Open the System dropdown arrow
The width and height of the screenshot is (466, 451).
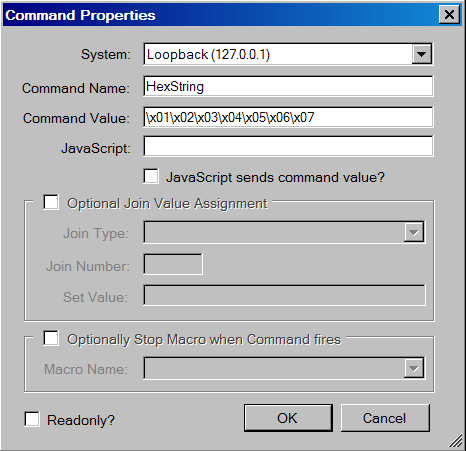pyautogui.click(x=422, y=54)
